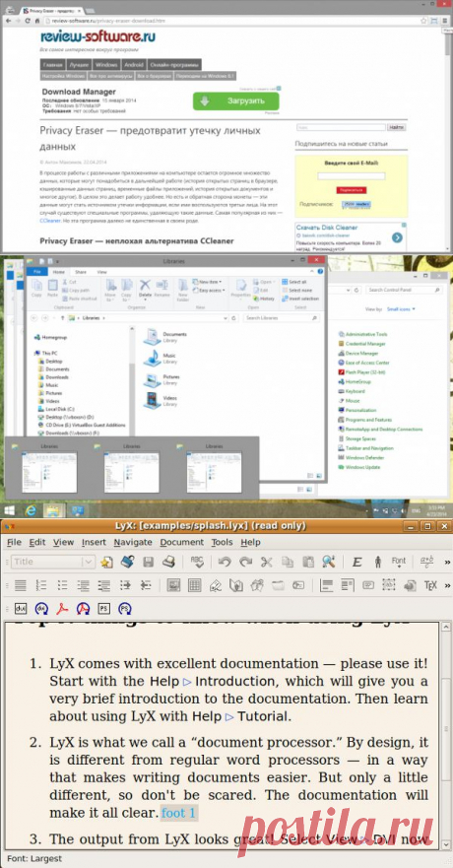Click the Windows Start button on taskbar
This screenshot has width=453, height=868.
coord(10,509)
